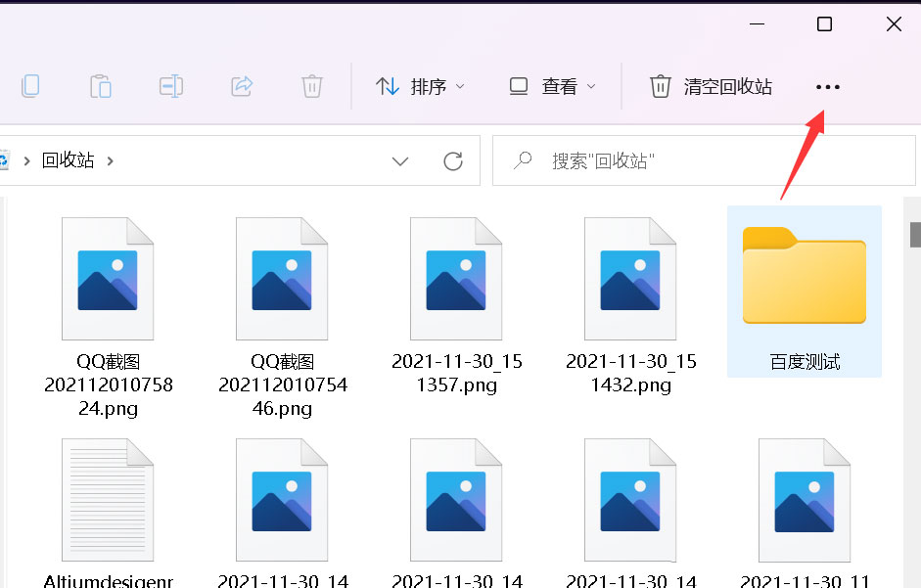Select the 2021-11-30_151357.png file icon
Viewport: 921px width, 588px height.
[x=456, y=279]
